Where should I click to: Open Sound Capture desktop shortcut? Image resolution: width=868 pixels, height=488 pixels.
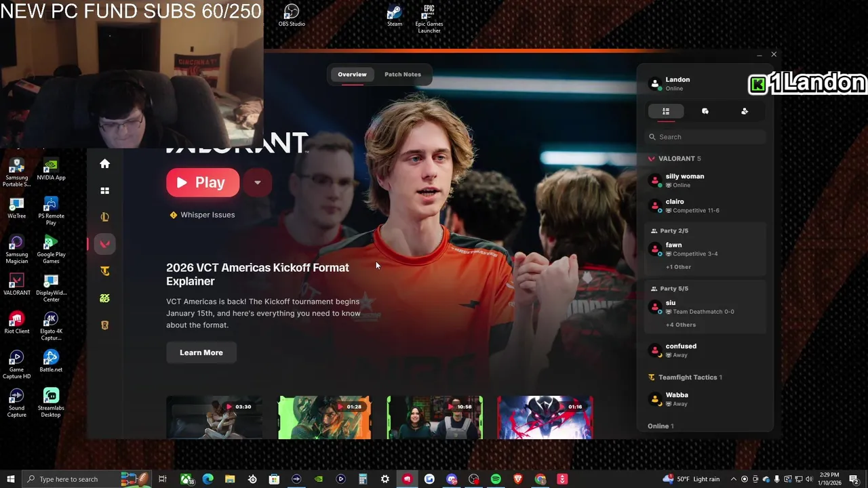(17, 403)
